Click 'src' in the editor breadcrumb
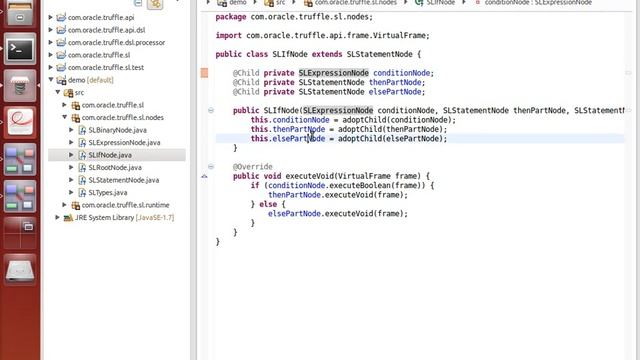Viewport: 640px width, 360px height. (280, 3)
